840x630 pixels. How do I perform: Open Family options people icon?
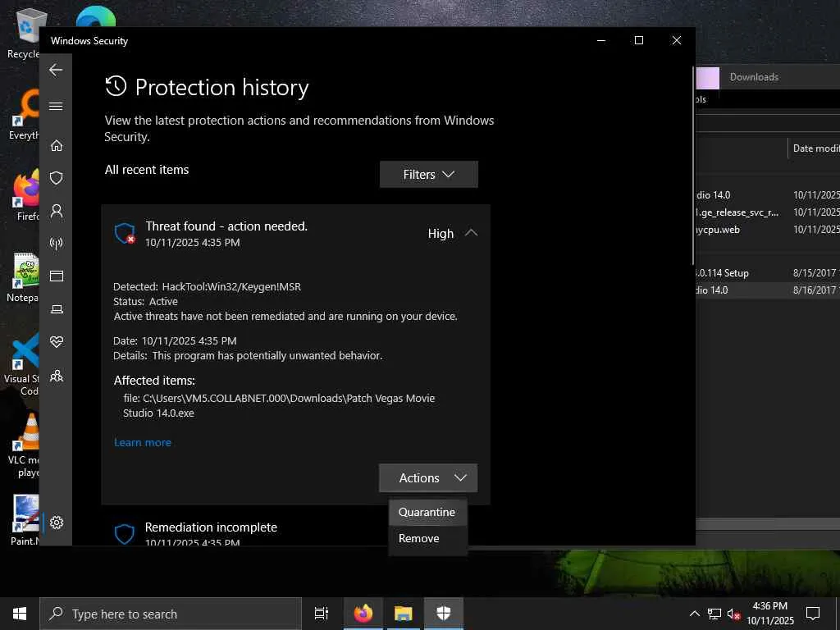point(57,376)
